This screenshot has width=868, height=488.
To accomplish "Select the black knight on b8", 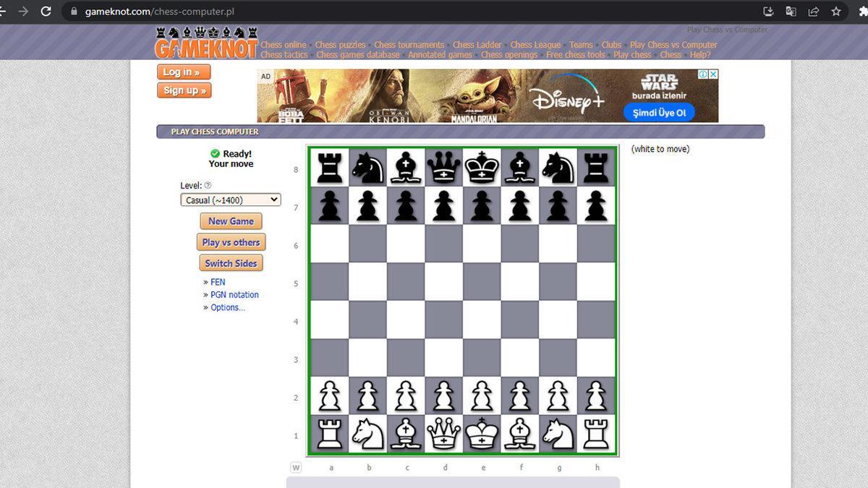I will pyautogui.click(x=367, y=168).
